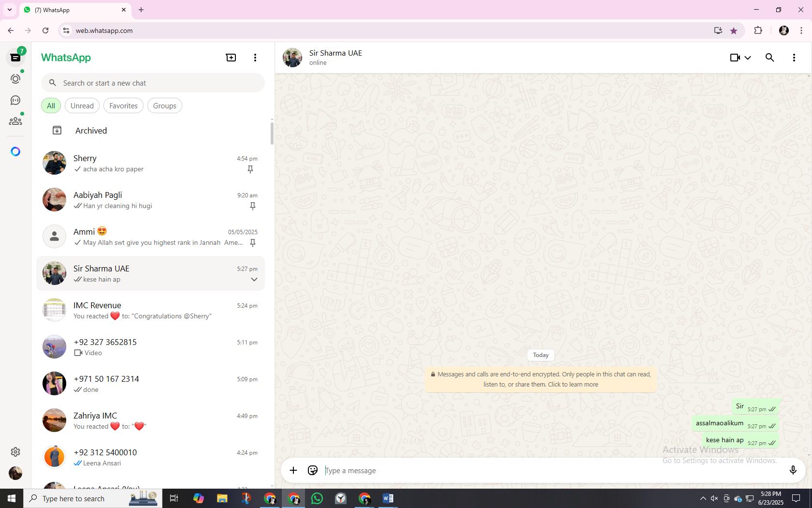Screen dimensions: 812x508
Task: Open the Chrome menu dots
Action: tap(801, 30)
